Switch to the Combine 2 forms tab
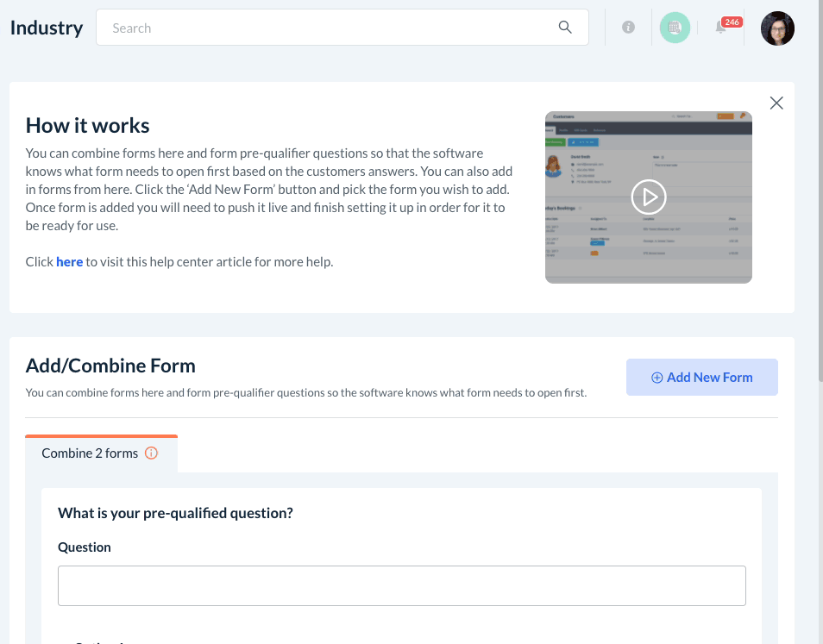The image size is (823, 644). (x=91, y=453)
